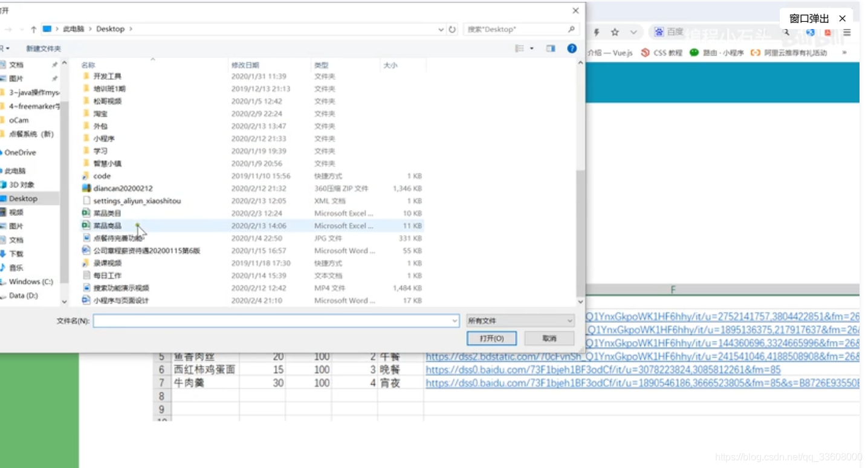
Task: Show more bookmarks with the » chevron
Action: tap(844, 53)
